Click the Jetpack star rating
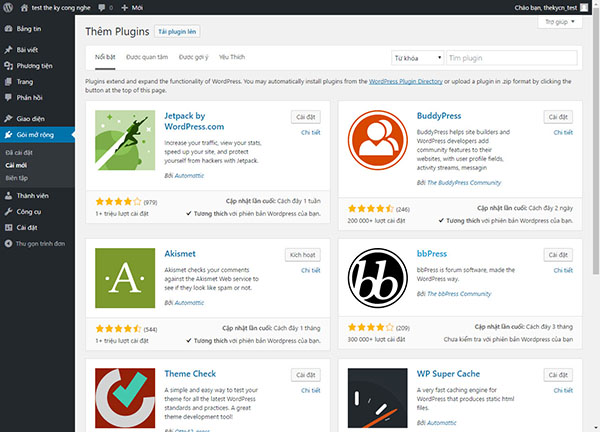Screen dimensions: 600x432 (118, 201)
